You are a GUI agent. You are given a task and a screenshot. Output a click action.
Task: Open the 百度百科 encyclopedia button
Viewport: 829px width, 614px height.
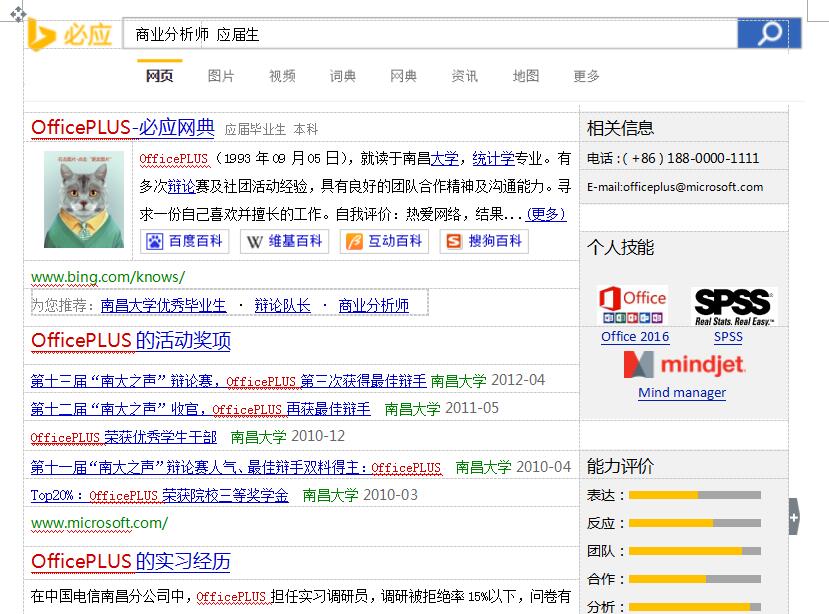[x=186, y=241]
